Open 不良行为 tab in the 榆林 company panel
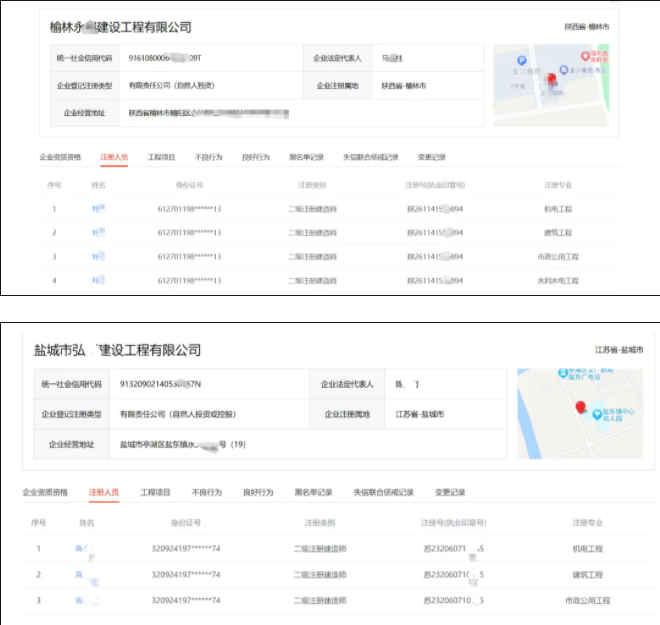Screen dimensions: 660x625 (x=208, y=157)
